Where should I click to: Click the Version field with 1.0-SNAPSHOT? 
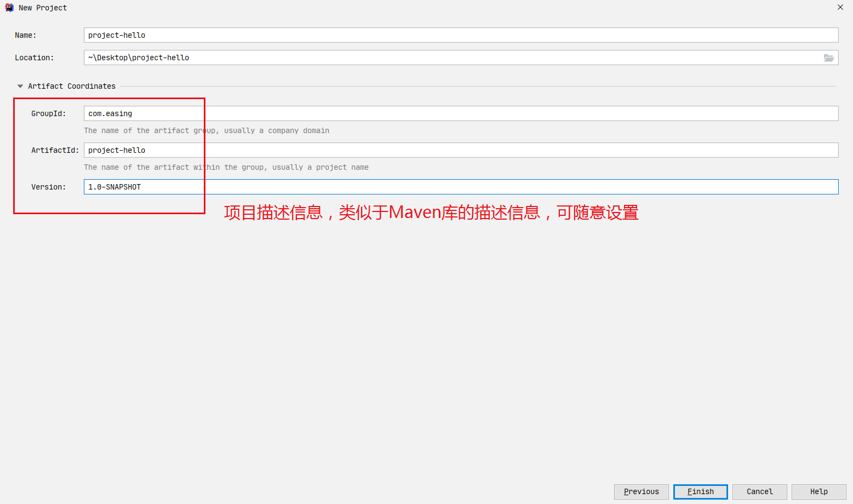[x=461, y=187]
